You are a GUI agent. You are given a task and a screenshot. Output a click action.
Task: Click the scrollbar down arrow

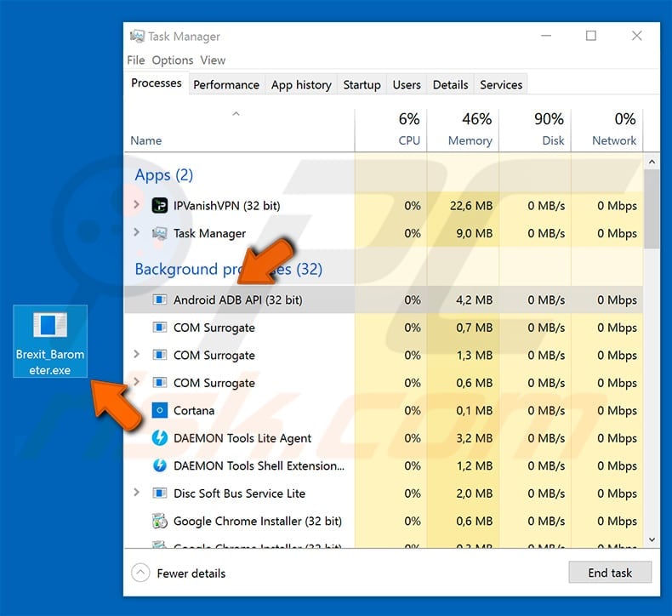coord(652,539)
